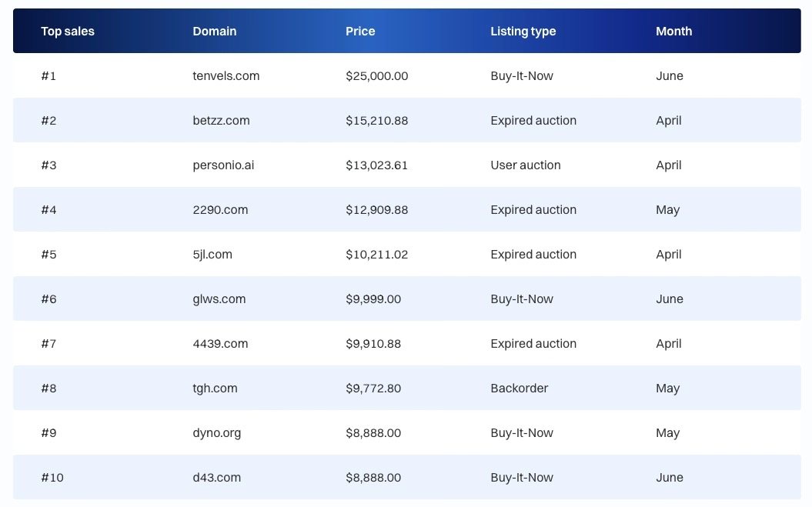Click the 'Month' column header

[673, 31]
